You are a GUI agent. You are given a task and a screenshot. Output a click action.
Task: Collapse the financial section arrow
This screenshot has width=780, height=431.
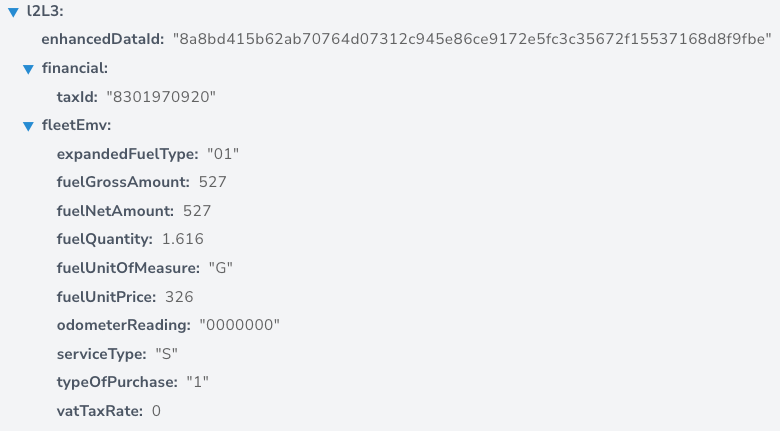pos(28,69)
